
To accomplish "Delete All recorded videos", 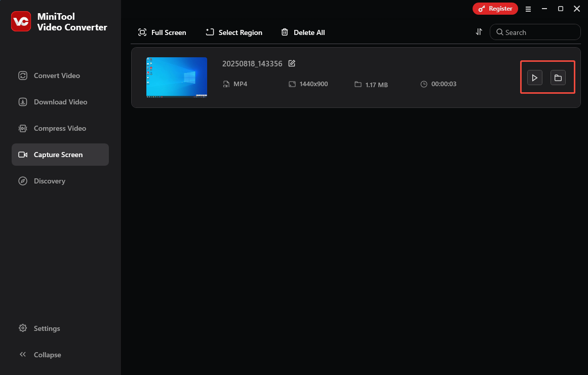I will pos(303,32).
